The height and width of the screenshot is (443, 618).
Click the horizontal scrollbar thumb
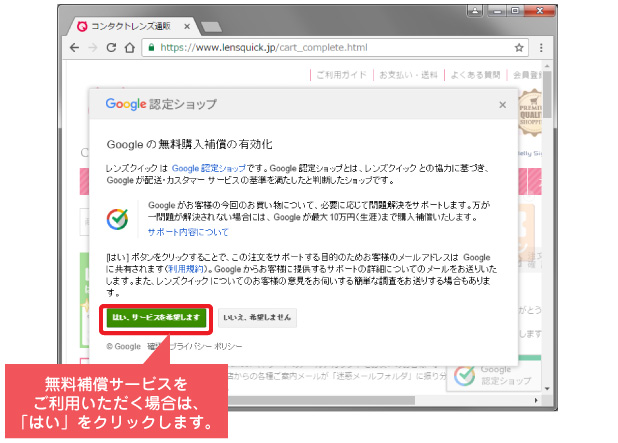(x=322, y=400)
